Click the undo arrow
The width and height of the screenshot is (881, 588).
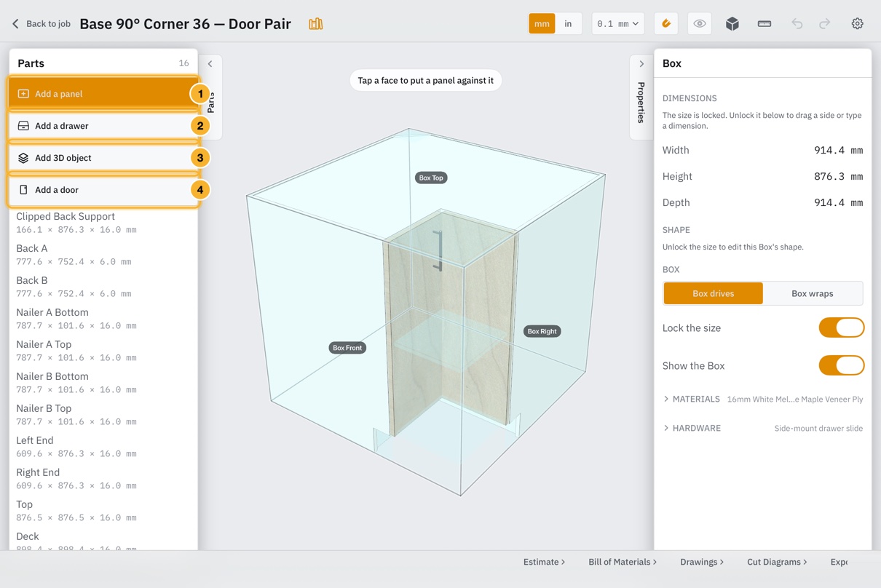797,23
